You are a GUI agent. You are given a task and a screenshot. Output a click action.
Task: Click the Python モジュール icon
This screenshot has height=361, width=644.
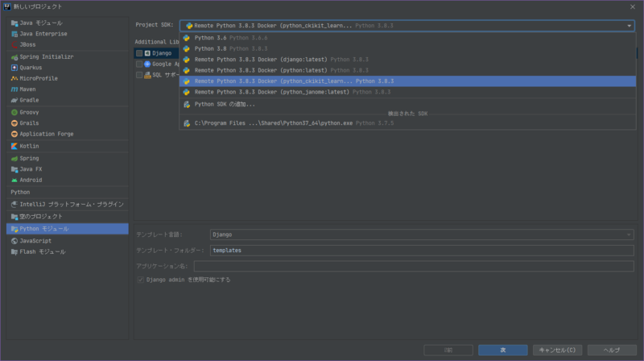(14, 229)
